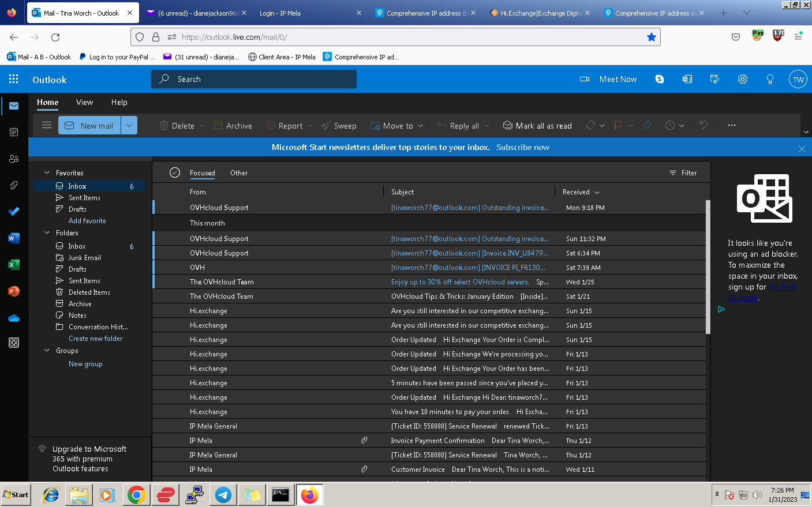Open the TW account manager avatar
Image resolution: width=812 pixels, height=507 pixels.
(798, 80)
